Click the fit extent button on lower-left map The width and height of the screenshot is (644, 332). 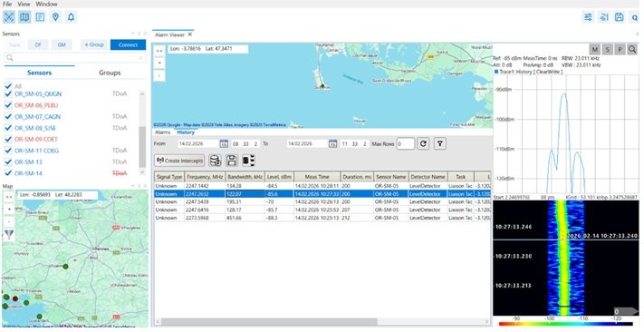click(x=9, y=197)
